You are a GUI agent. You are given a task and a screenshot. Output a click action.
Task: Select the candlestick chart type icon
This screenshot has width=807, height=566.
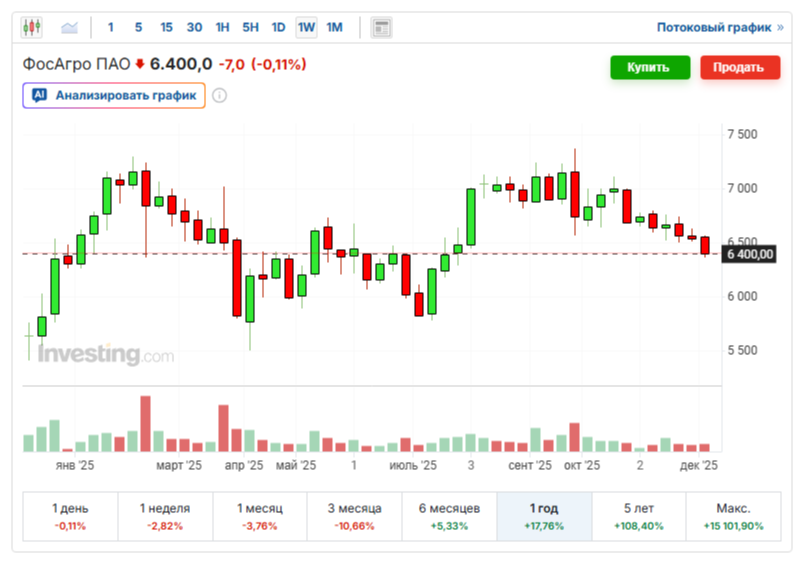(31, 27)
